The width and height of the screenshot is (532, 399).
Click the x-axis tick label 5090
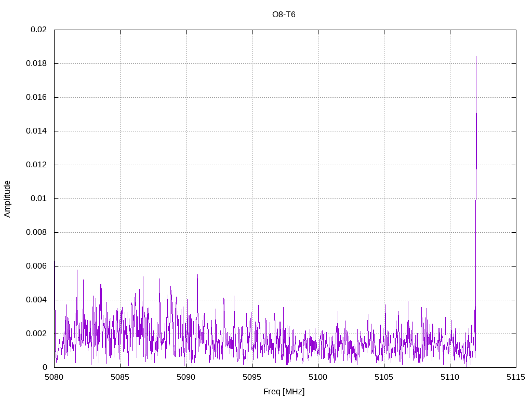(x=187, y=377)
